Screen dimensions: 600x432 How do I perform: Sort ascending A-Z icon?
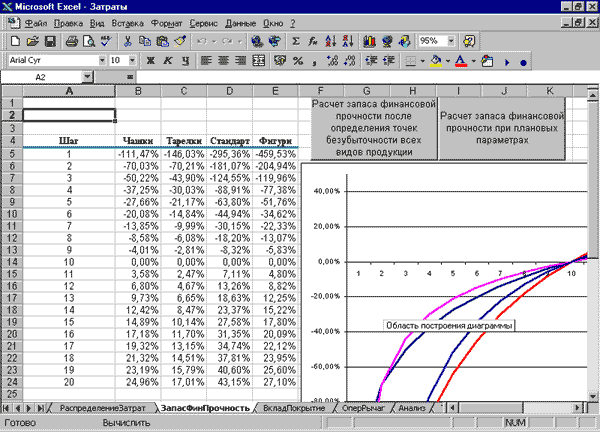click(331, 41)
